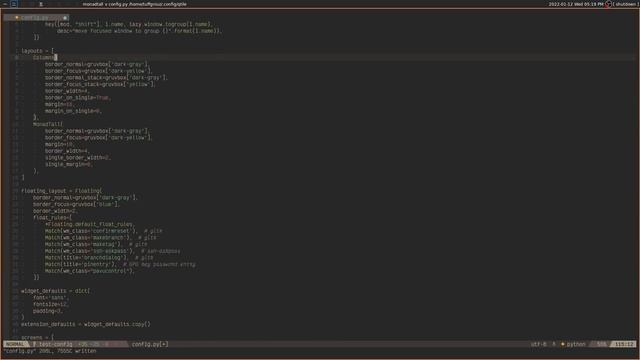Click the 'border_focus_stack=gruvbox' line

pyautogui.click(x=100, y=84)
